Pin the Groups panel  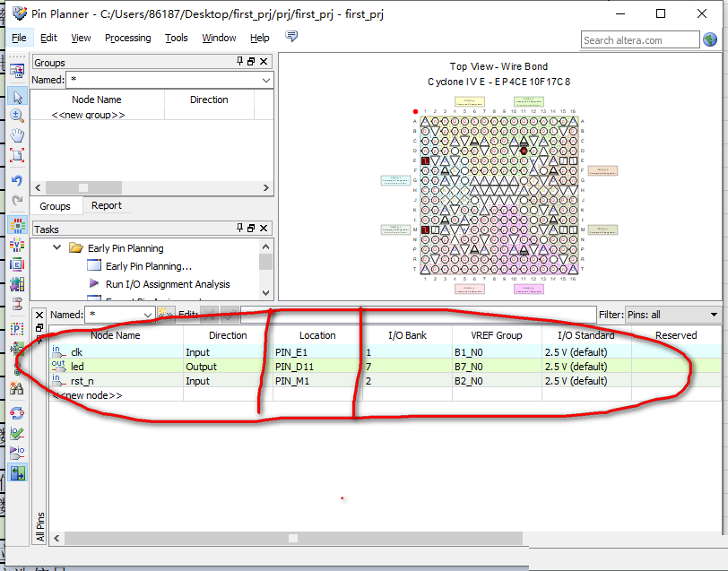point(239,62)
